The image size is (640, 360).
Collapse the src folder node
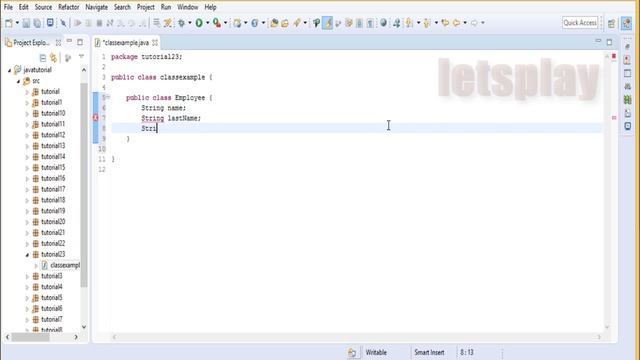coord(18,81)
